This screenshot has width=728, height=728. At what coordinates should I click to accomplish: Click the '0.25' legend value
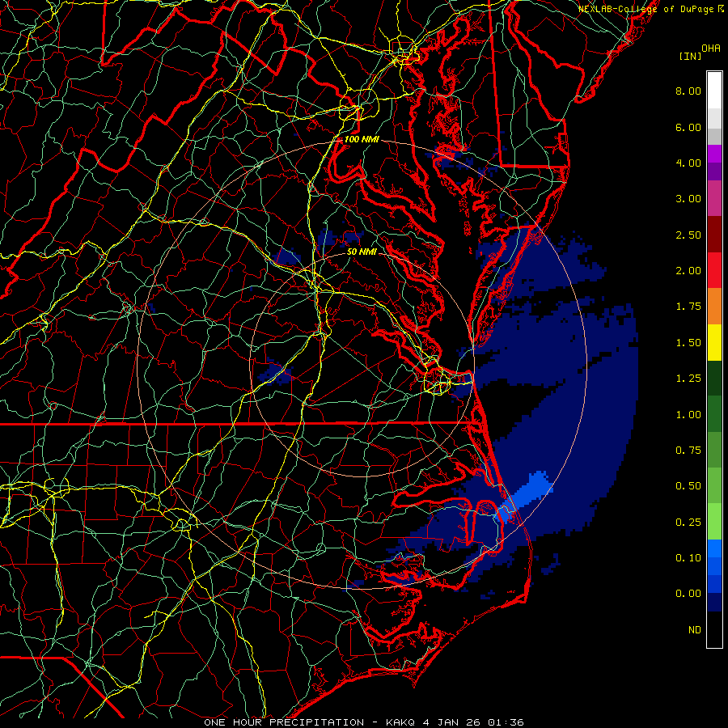(x=688, y=523)
